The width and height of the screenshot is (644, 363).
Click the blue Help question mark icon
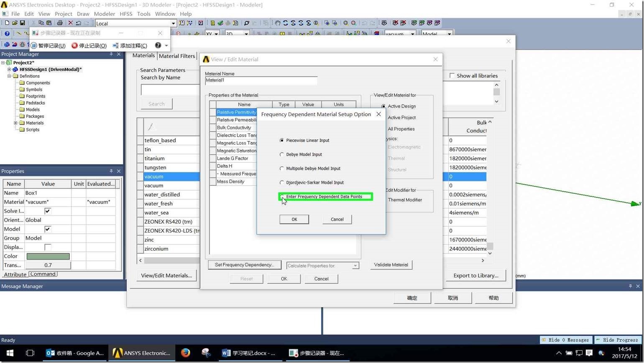click(7, 34)
